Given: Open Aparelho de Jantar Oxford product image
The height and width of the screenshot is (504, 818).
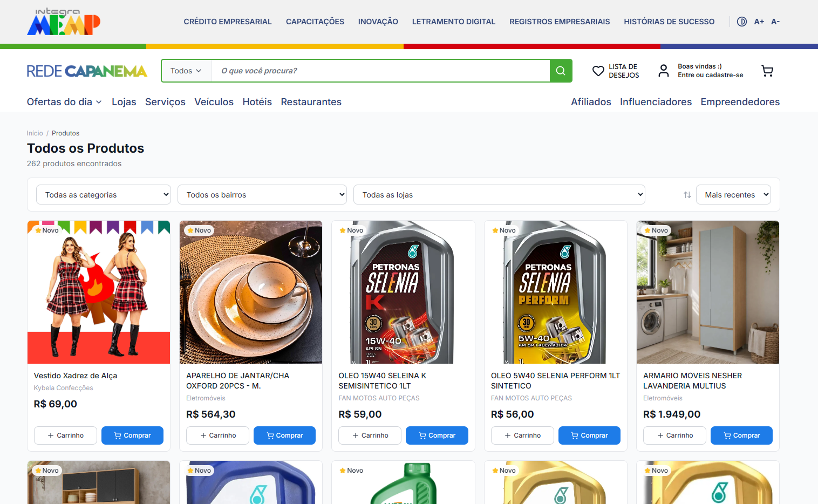Looking at the screenshot, I should coord(251,292).
